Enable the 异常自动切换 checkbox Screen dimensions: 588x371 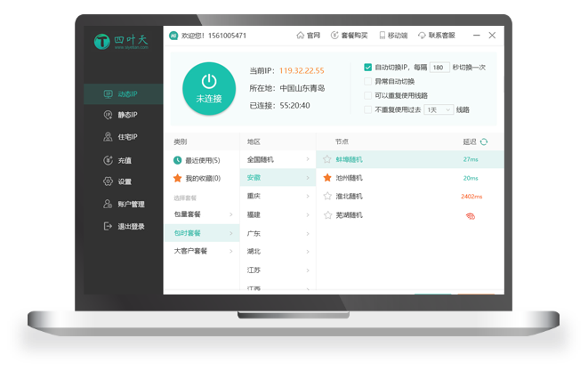pos(368,81)
